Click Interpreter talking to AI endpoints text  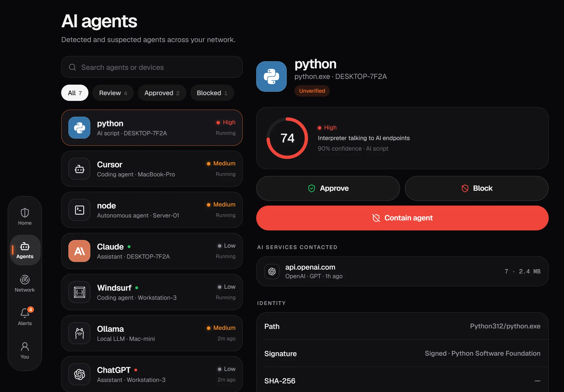(x=364, y=138)
